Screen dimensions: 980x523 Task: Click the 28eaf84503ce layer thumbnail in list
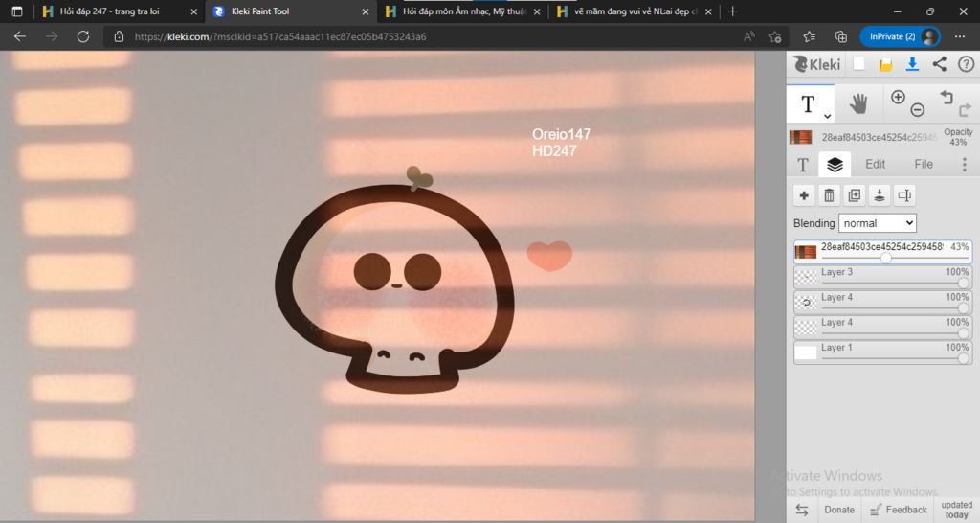pyautogui.click(x=806, y=252)
